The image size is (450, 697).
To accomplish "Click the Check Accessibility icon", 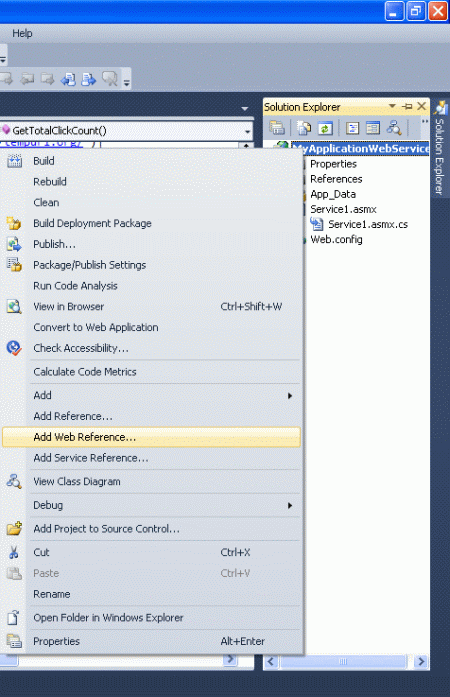I will point(14,348).
